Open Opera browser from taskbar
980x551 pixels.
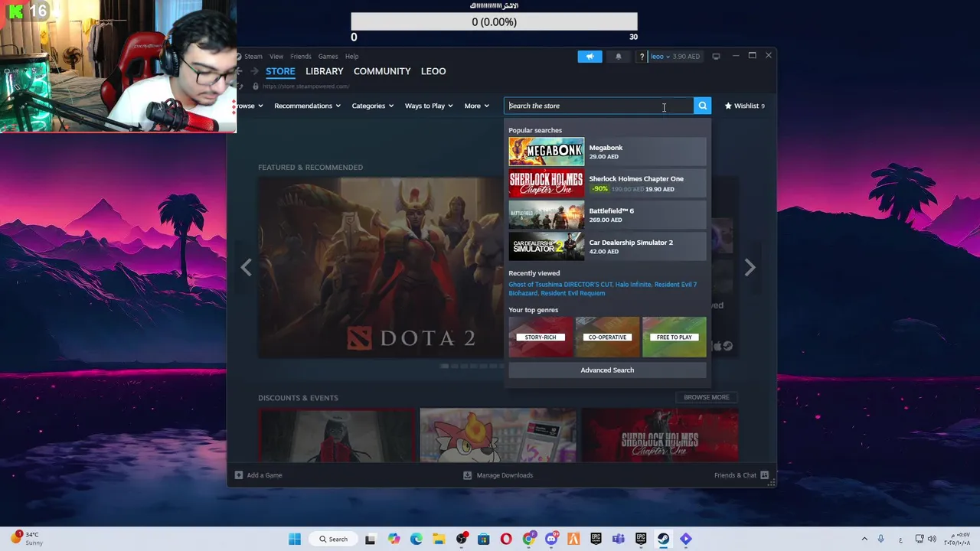pos(506,539)
